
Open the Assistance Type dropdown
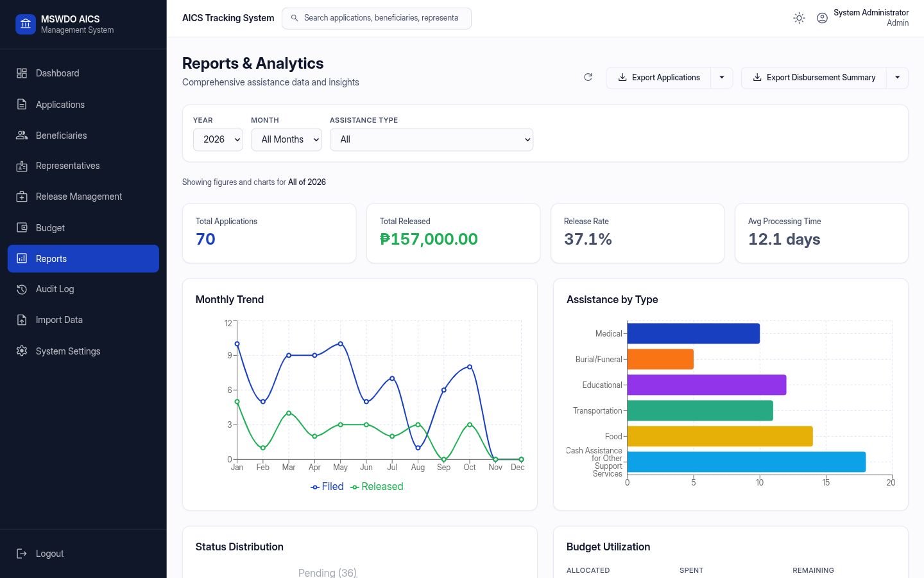431,139
